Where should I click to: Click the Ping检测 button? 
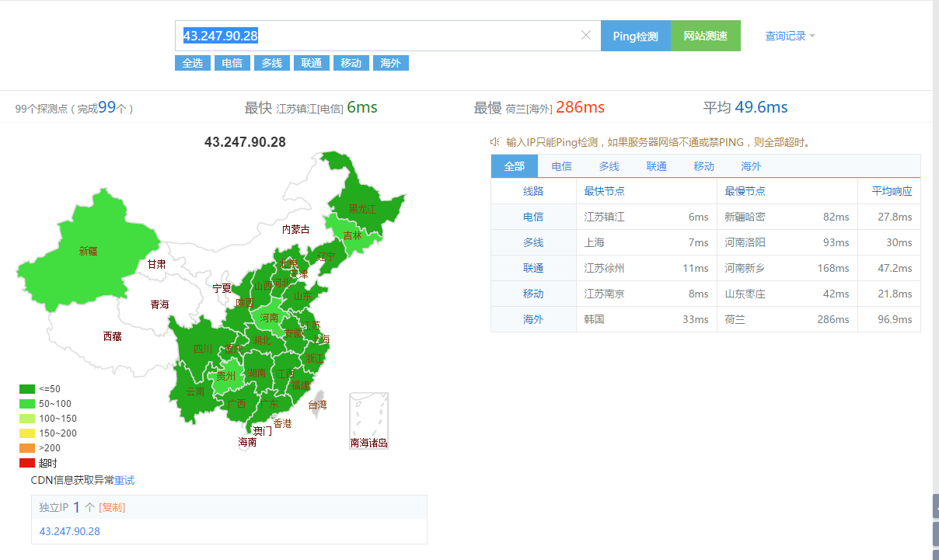click(635, 36)
